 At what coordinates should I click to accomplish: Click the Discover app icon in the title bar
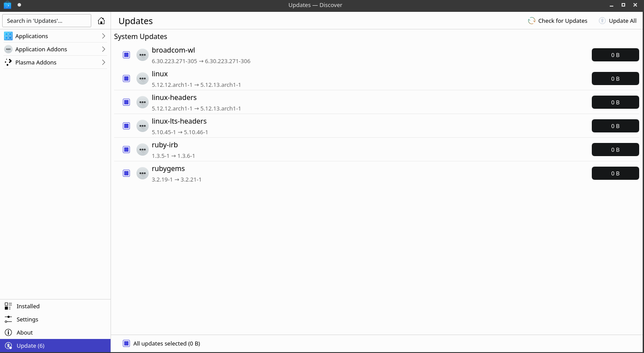click(7, 5)
